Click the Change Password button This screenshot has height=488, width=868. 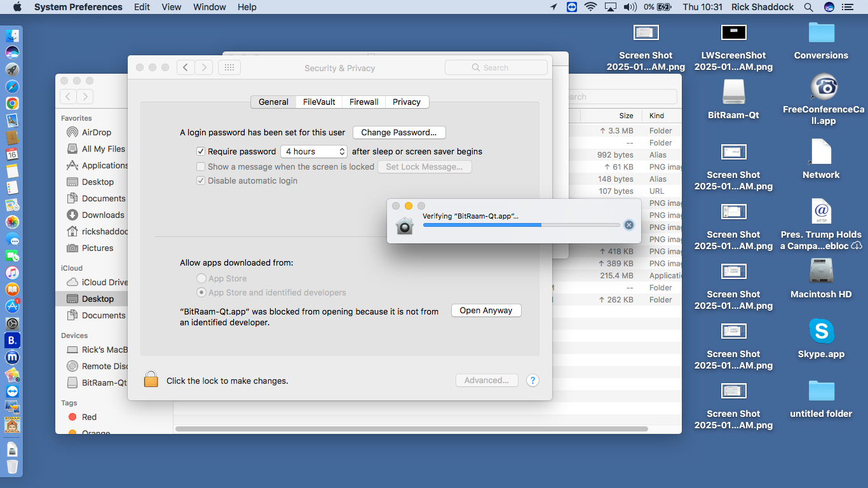coord(399,132)
